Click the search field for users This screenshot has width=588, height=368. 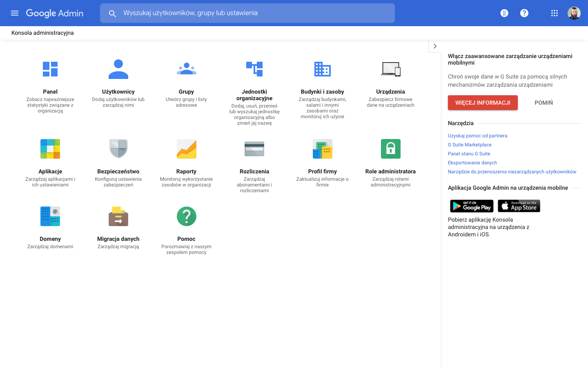pos(253,13)
